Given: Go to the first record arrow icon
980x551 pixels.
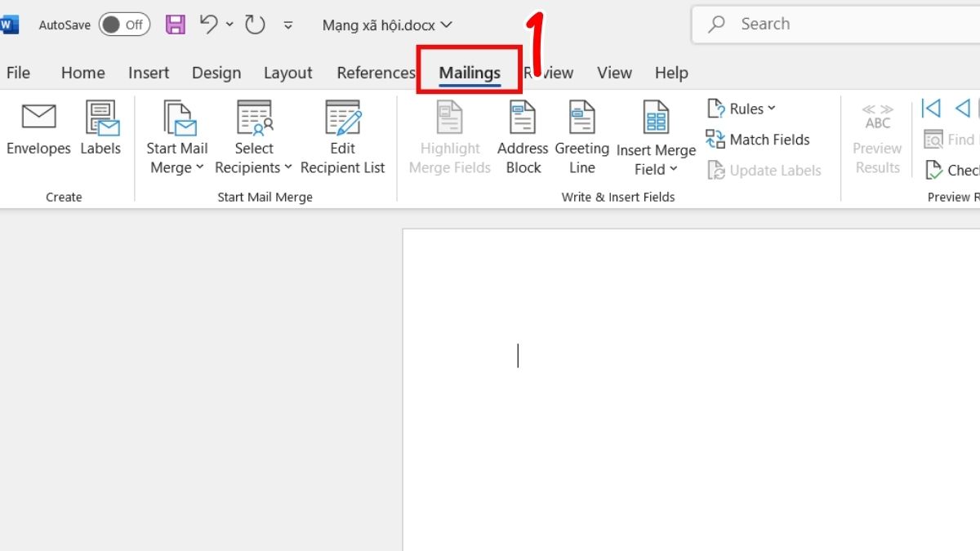Looking at the screenshot, I should point(931,109).
